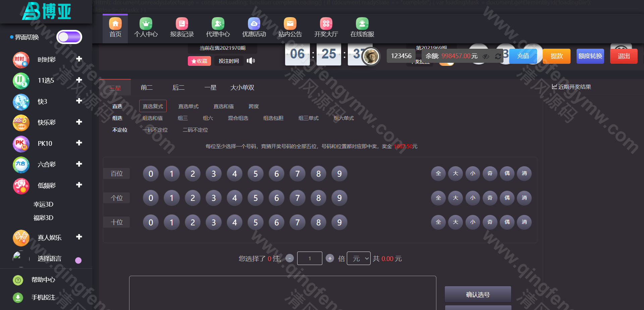
Task: Open 站内公告 mail icon
Action: pyautogui.click(x=290, y=24)
